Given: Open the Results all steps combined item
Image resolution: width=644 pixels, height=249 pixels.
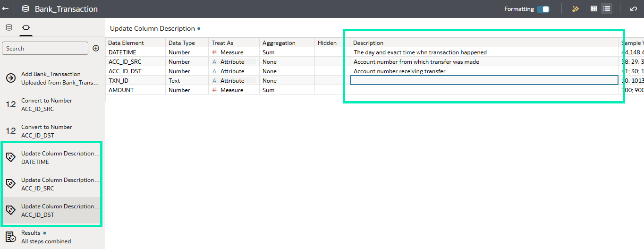Looking at the screenshot, I should (46, 237).
